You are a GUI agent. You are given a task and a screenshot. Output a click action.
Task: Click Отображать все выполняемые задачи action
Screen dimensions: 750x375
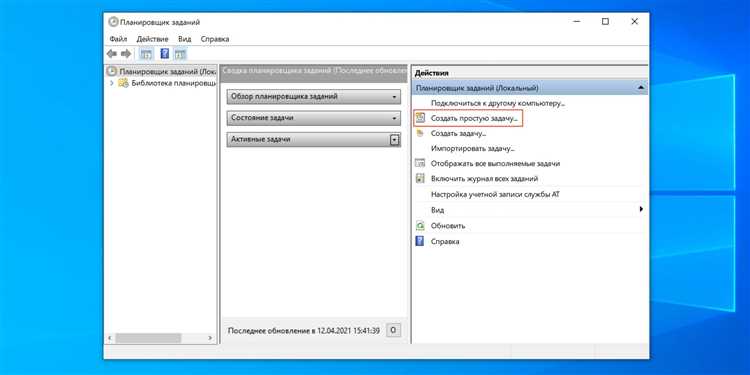coord(495,163)
